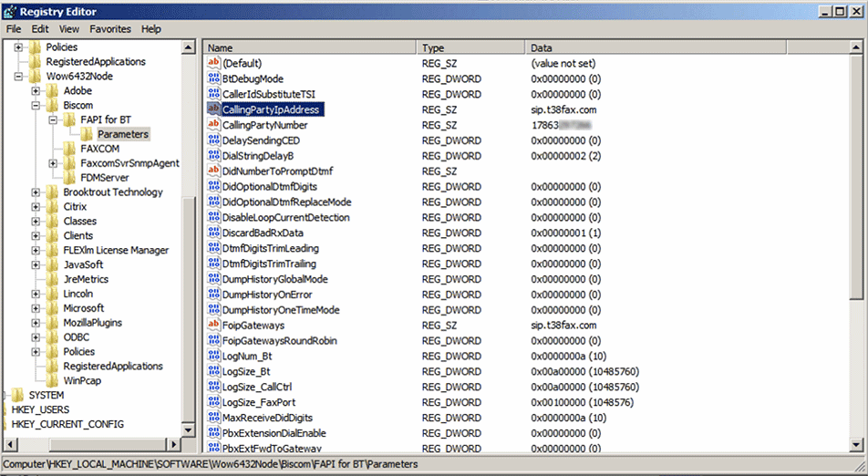Select the Lincoln key in tree

(x=78, y=294)
